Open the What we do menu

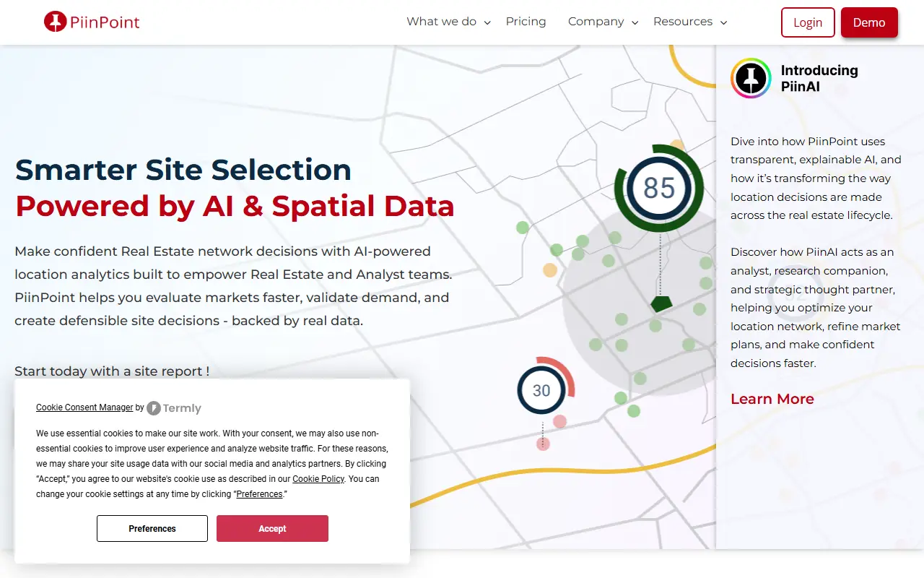click(441, 22)
